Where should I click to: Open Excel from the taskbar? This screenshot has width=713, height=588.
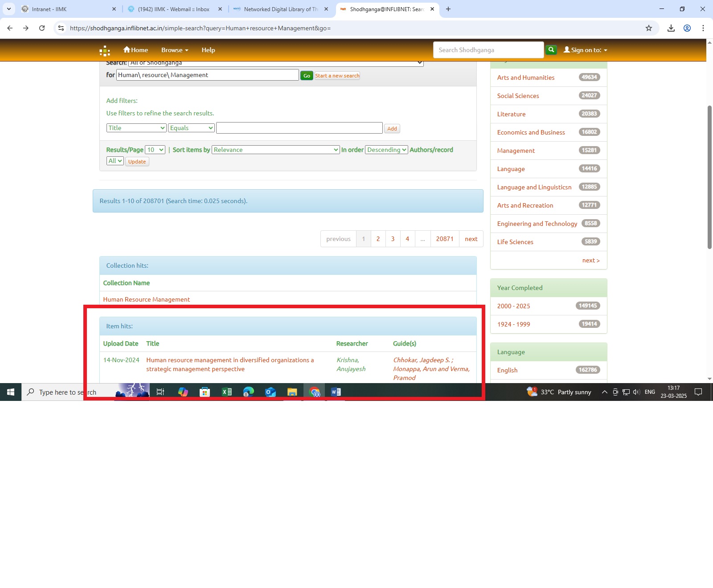(226, 392)
